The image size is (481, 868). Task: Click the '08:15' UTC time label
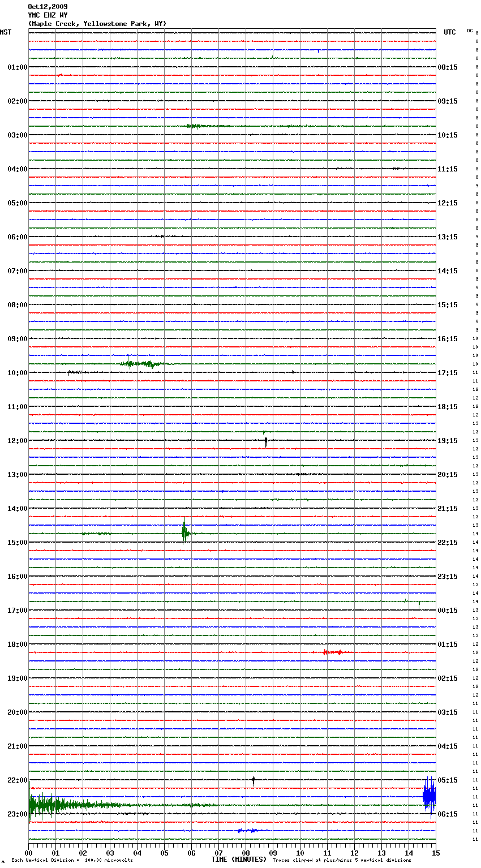(x=448, y=67)
